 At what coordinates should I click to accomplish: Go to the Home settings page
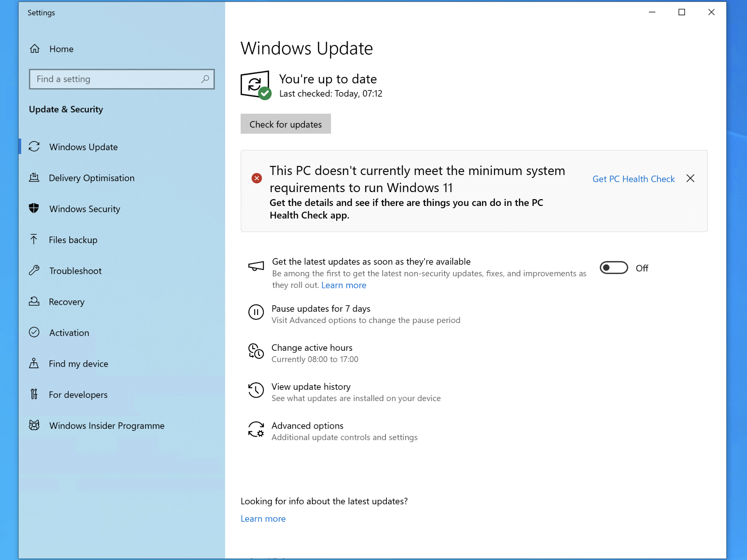[61, 48]
